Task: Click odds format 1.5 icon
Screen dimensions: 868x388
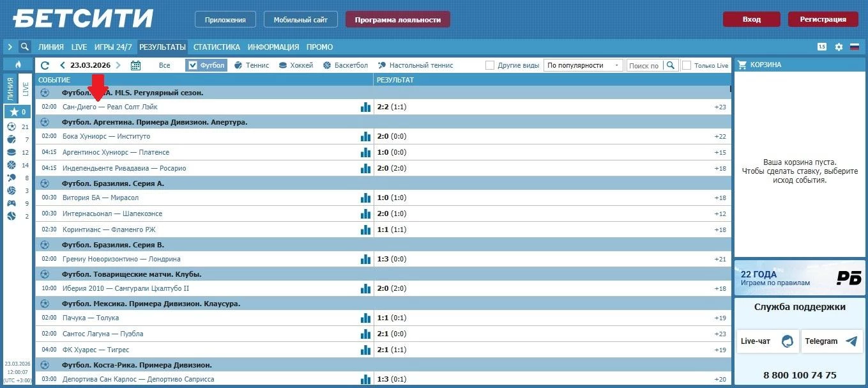Action: [822, 47]
